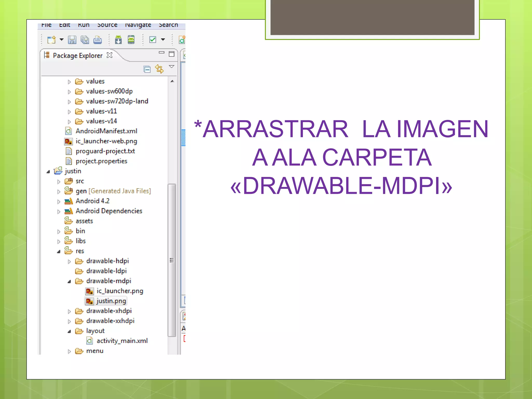This screenshot has height=399, width=532.
Task: Toggle Link with Editor icon
Action: point(159,69)
